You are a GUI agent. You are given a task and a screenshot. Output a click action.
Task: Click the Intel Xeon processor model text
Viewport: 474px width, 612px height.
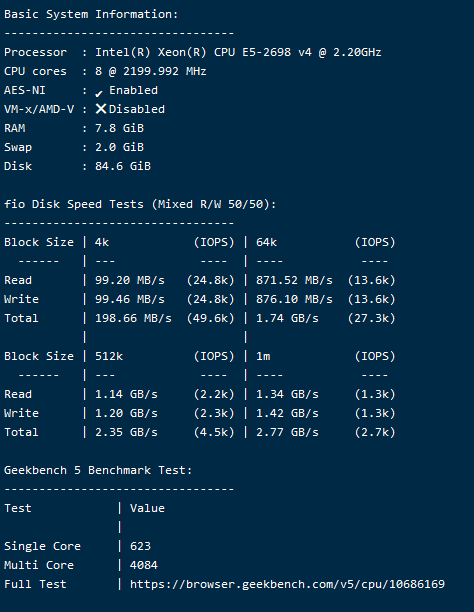238,52
